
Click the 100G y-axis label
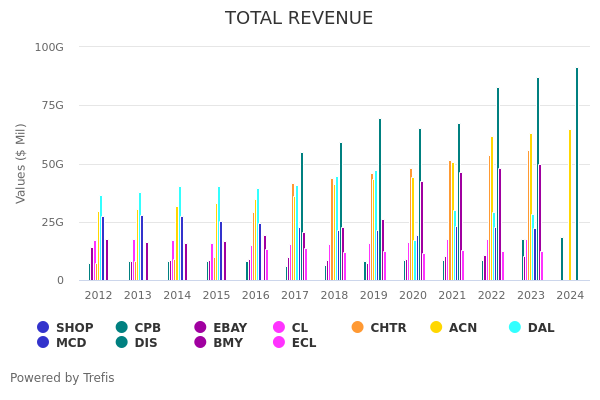(49, 47)
